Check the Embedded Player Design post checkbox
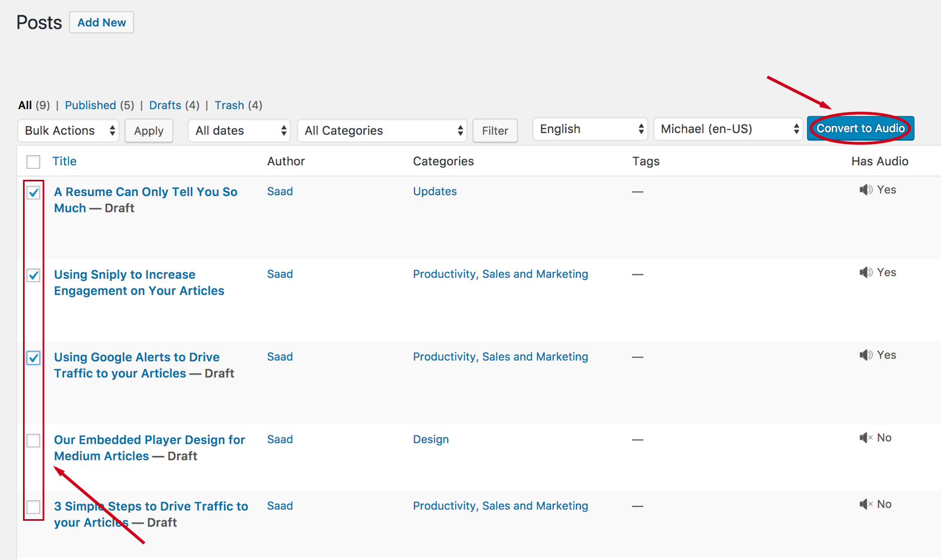Screen dimensions: 941x560 pyautogui.click(x=34, y=441)
